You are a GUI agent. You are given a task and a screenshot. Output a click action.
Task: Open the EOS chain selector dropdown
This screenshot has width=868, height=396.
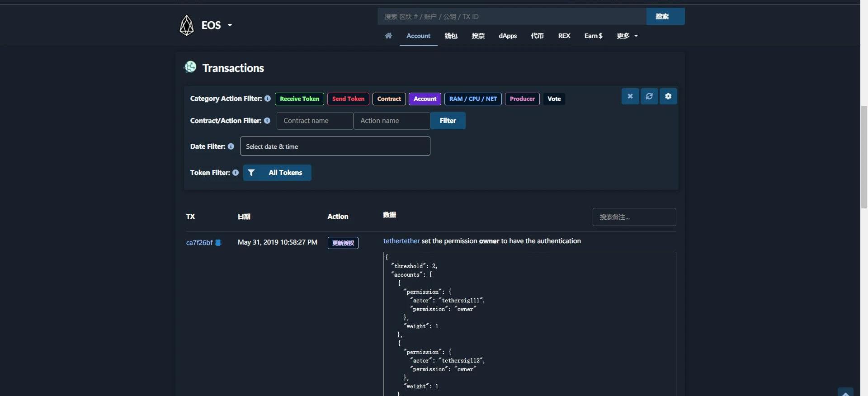click(x=216, y=25)
